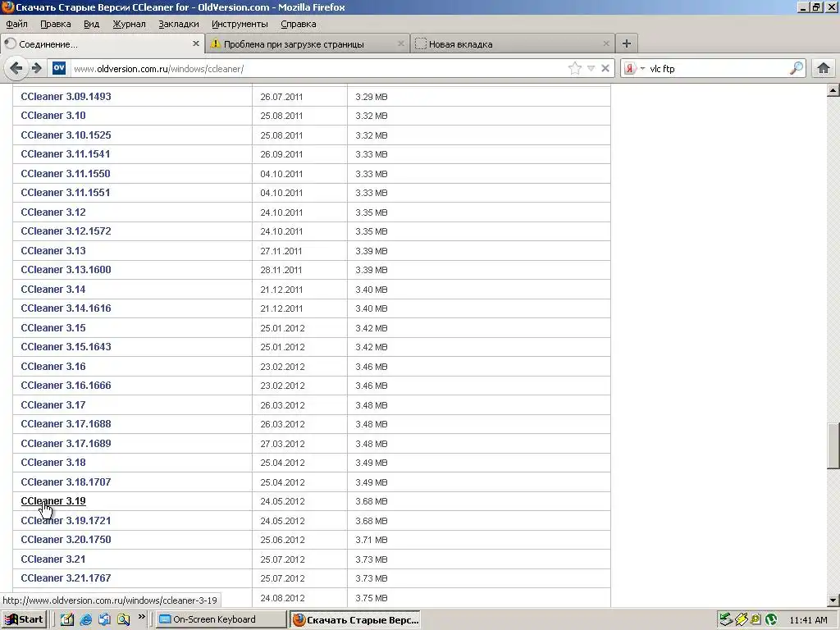
Task: Open the Файл menu
Action: 16,24
